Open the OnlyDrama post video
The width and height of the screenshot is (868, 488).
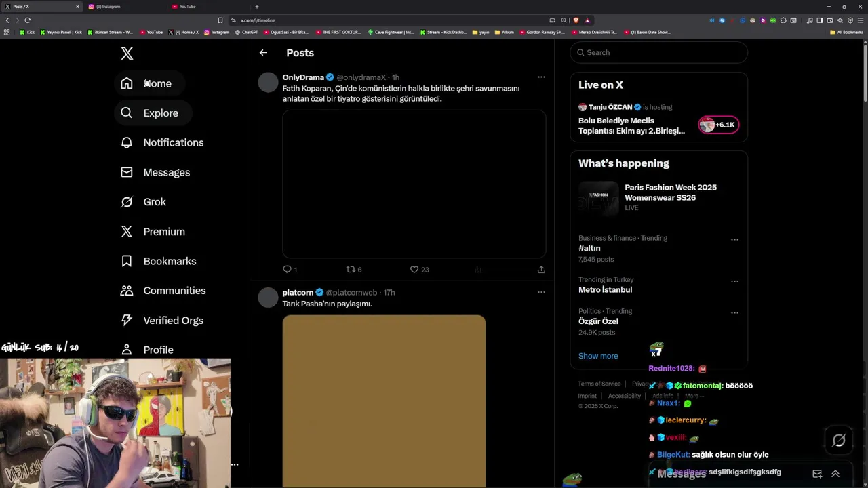pyautogui.click(x=414, y=184)
